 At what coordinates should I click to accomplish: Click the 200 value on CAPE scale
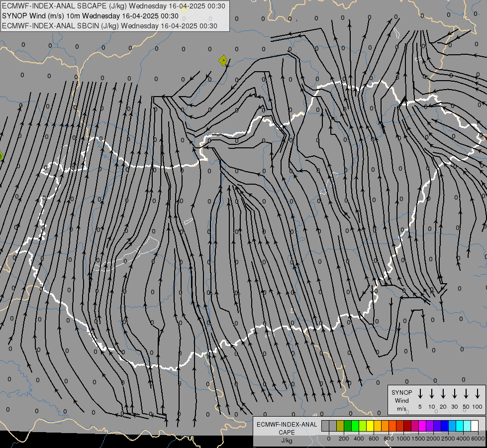click(x=344, y=439)
